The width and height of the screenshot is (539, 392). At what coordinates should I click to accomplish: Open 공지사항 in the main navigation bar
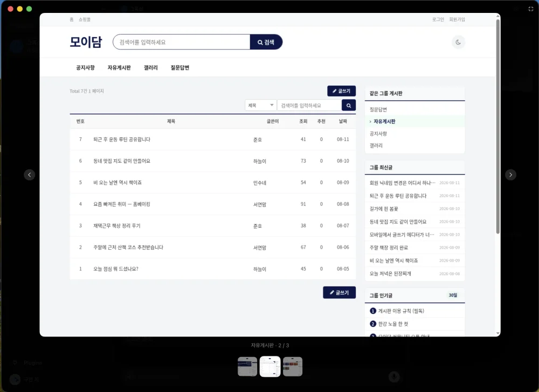pyautogui.click(x=85, y=68)
